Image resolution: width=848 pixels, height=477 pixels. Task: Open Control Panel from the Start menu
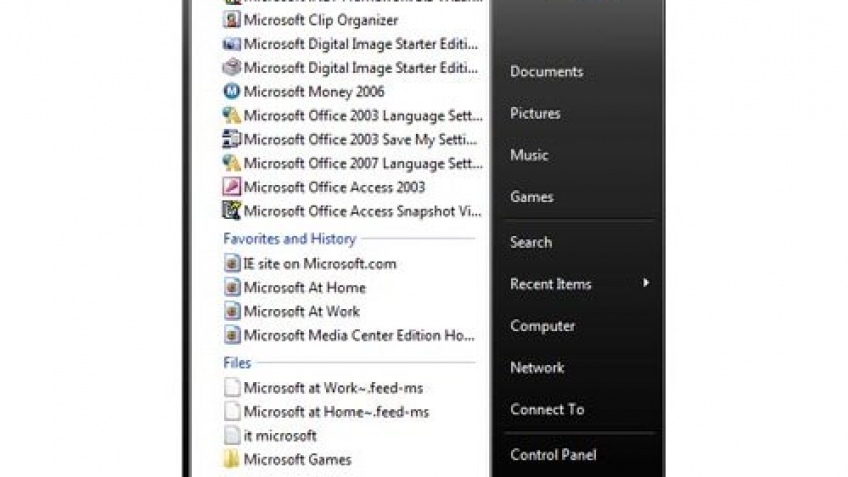[x=553, y=455]
